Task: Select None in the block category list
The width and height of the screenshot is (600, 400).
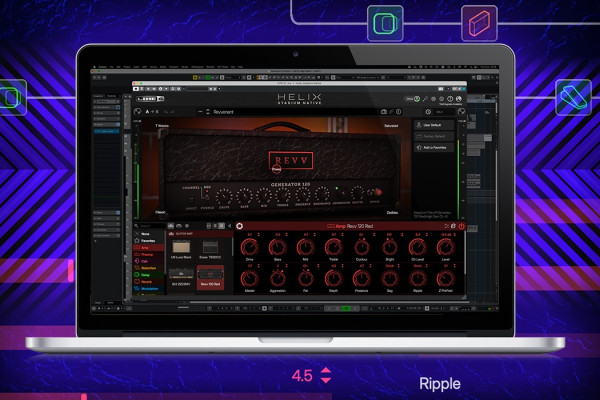Action: 149,234
